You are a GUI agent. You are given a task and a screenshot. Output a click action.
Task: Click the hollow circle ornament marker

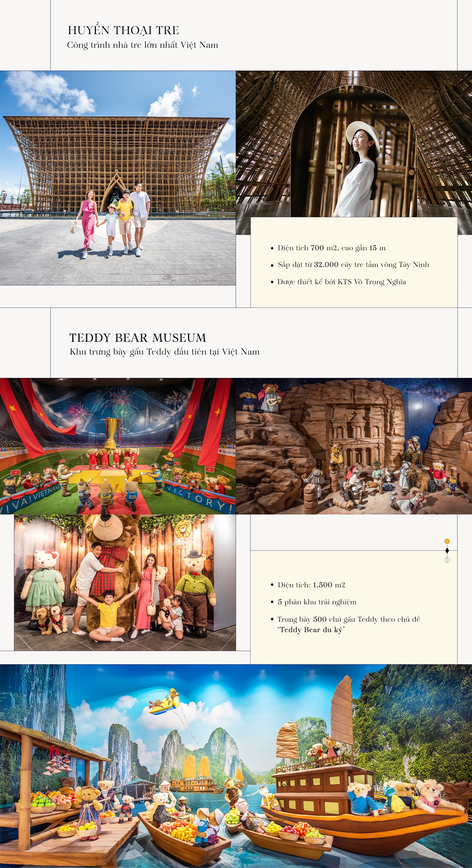pos(447,560)
